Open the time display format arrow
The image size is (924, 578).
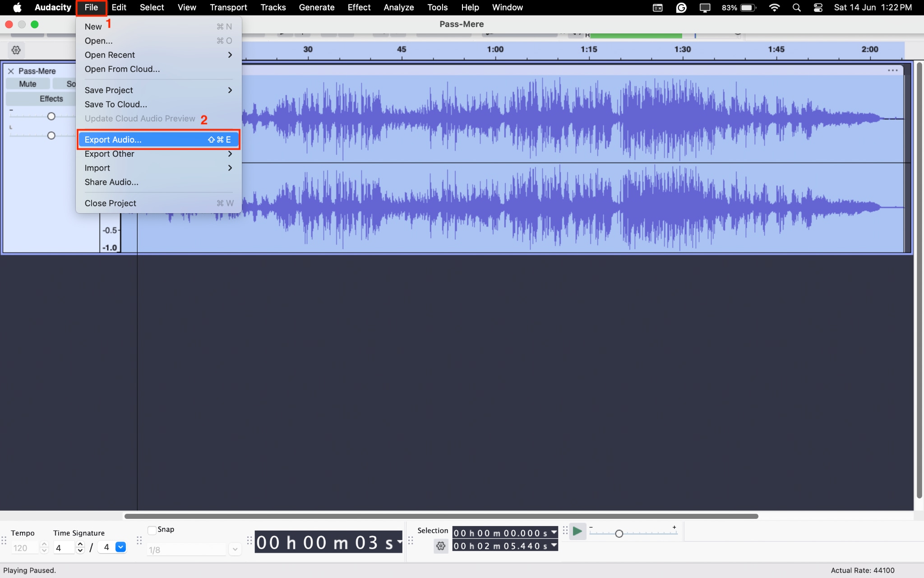(399, 541)
